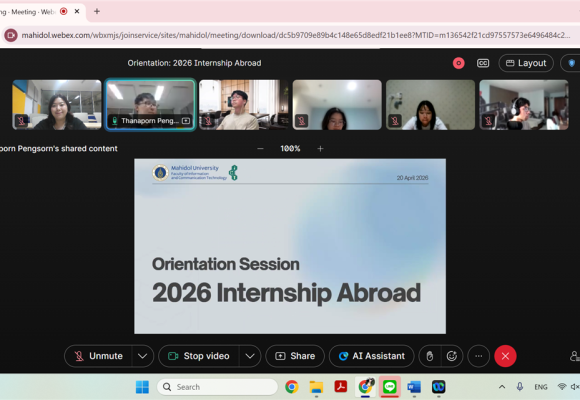Click the Webex Meeting browser tab
This screenshot has width=580, height=400.
coord(41,11)
